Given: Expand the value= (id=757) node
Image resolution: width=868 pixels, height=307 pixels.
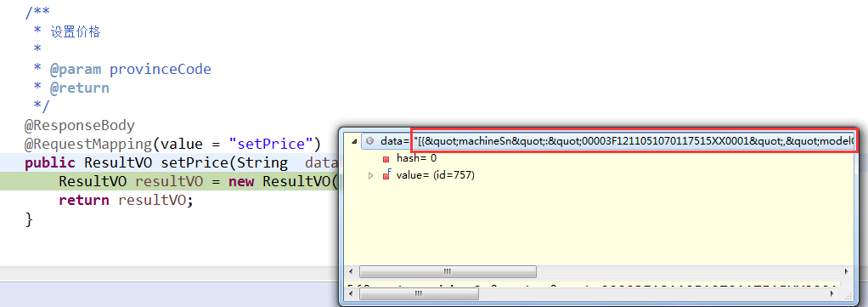Looking at the screenshot, I should click(x=371, y=176).
